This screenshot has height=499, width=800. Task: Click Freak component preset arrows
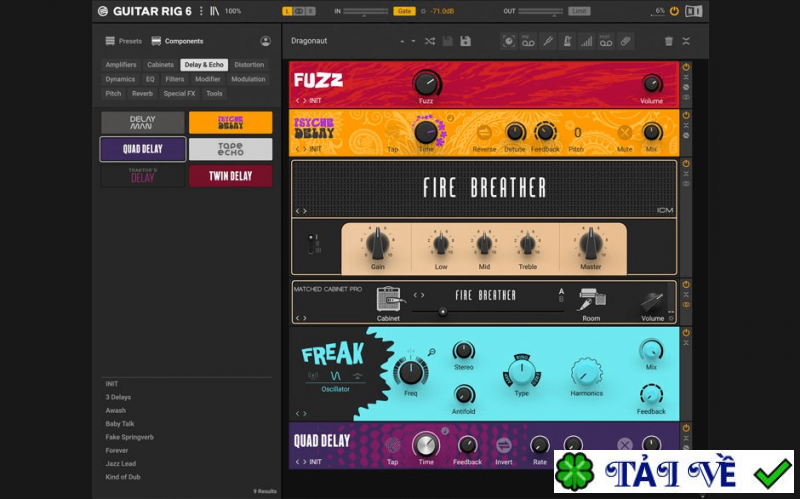click(301, 413)
